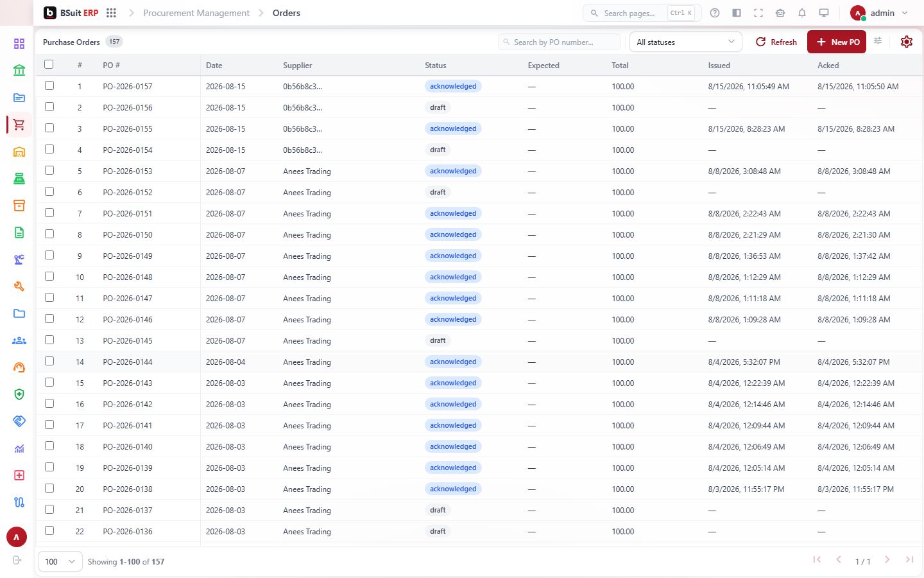Click the people group sidebar icon
The width and height of the screenshot is (924, 578).
[x=19, y=340]
